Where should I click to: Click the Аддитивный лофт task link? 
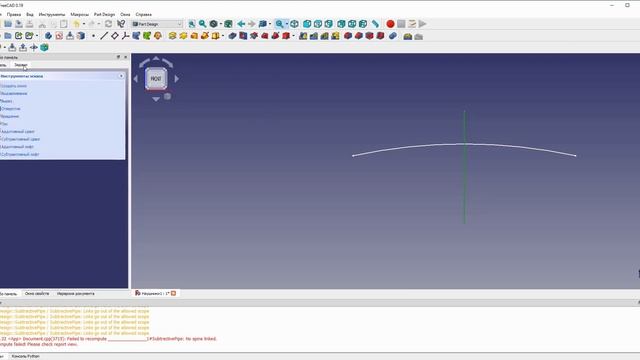click(x=17, y=147)
